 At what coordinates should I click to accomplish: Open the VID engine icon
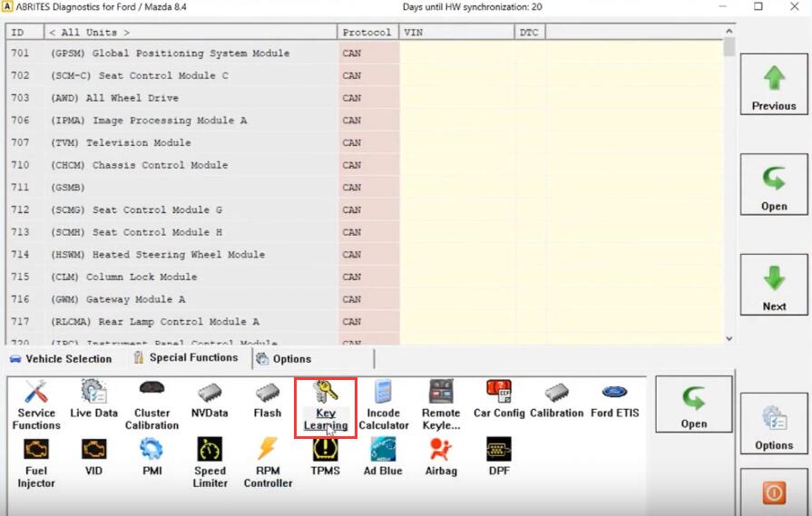click(x=93, y=457)
